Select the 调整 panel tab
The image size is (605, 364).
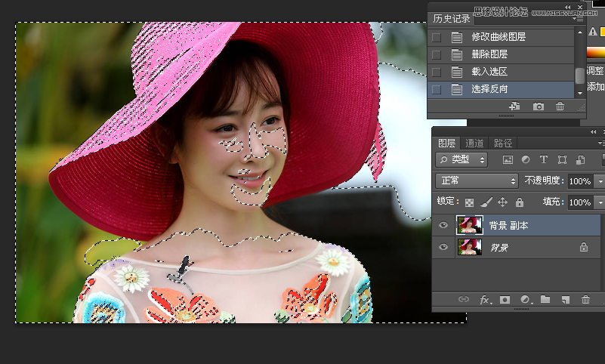[x=595, y=70]
